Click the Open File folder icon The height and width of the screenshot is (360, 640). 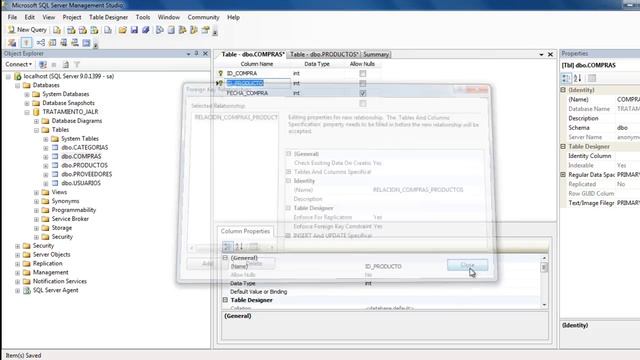[x=122, y=30]
